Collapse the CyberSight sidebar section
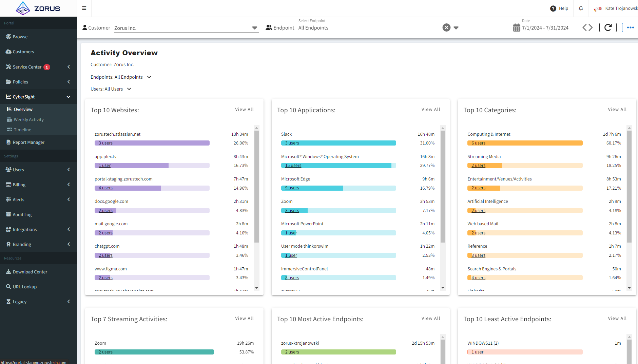Image resolution: width=638 pixels, height=364 pixels. [x=68, y=97]
